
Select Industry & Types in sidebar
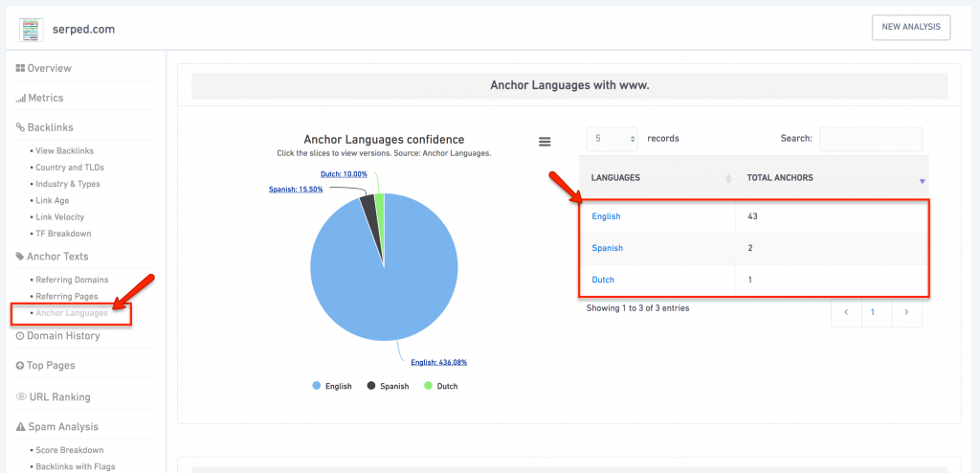click(x=68, y=184)
